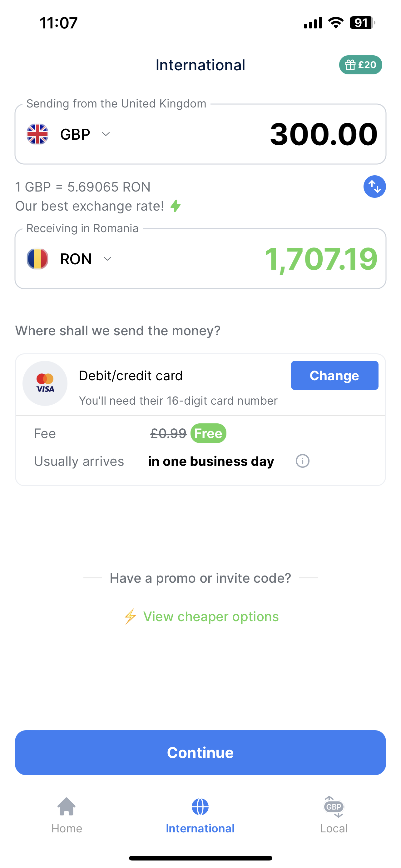Tap the £20 gift reward badge

tap(360, 65)
